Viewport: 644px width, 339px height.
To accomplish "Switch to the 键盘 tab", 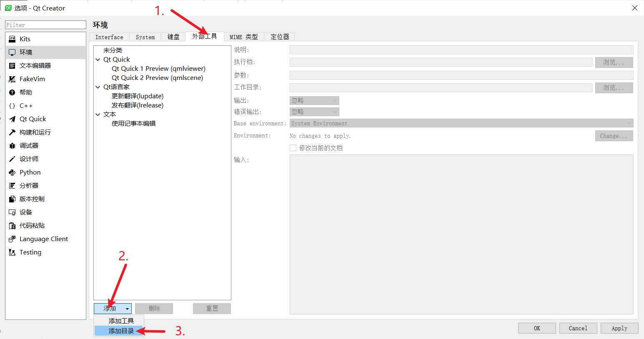I will click(x=173, y=37).
